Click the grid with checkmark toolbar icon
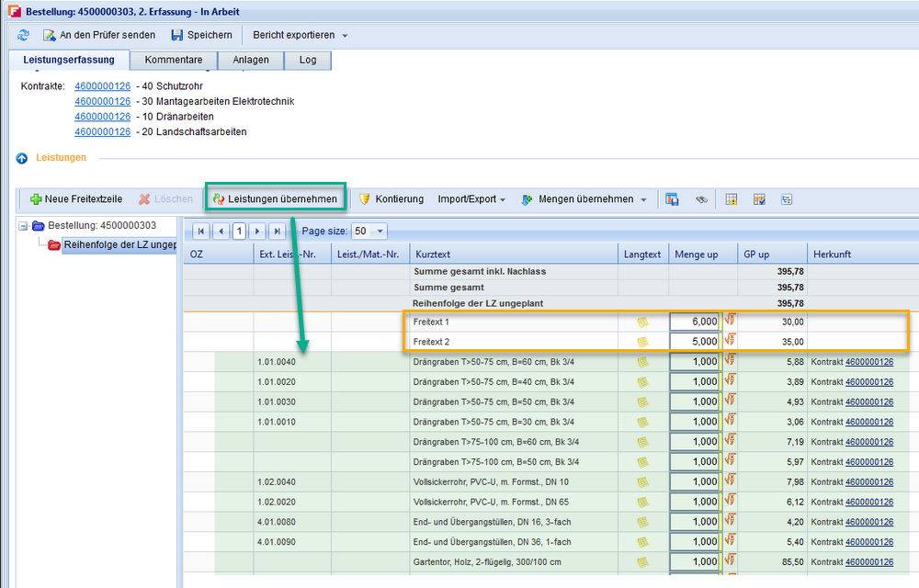This screenshot has width=919, height=588. 760,199
